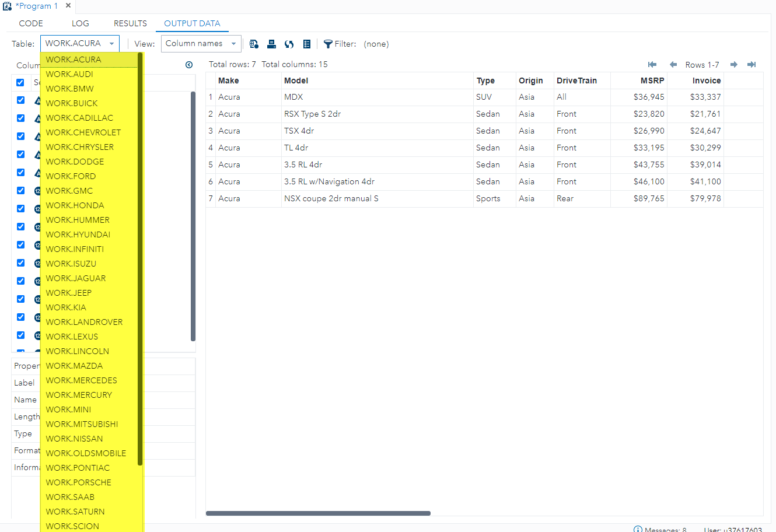Go to the previous page of rows

coord(673,65)
